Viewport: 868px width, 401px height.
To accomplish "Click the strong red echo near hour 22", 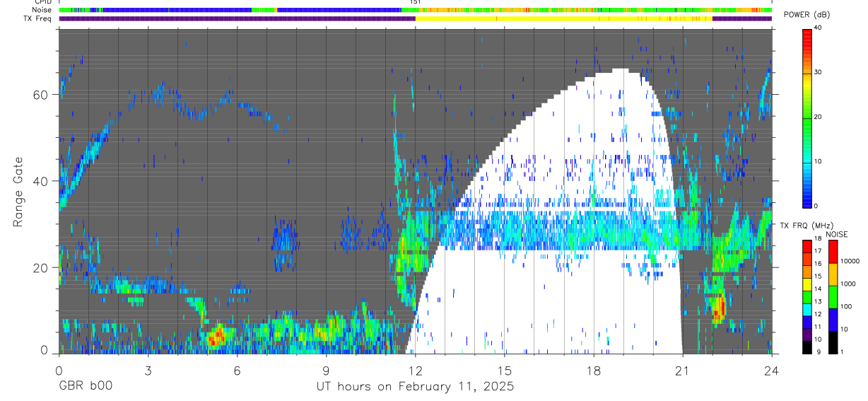I will (718, 308).
